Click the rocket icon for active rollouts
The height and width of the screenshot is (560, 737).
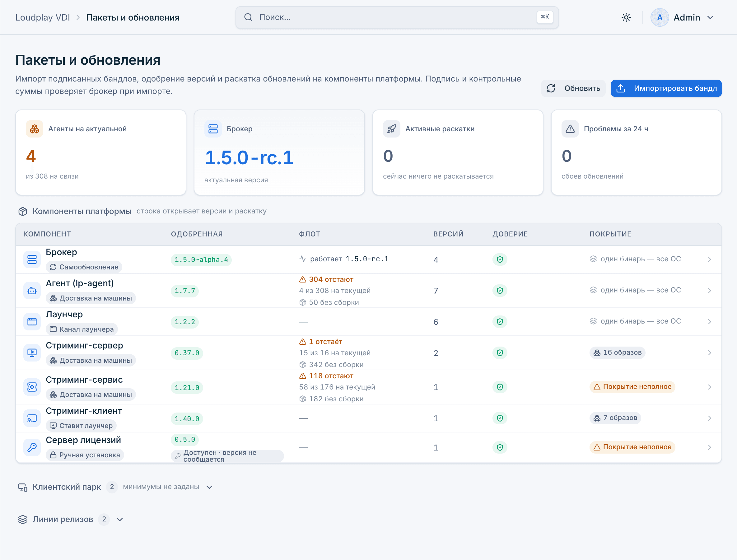[x=392, y=129]
